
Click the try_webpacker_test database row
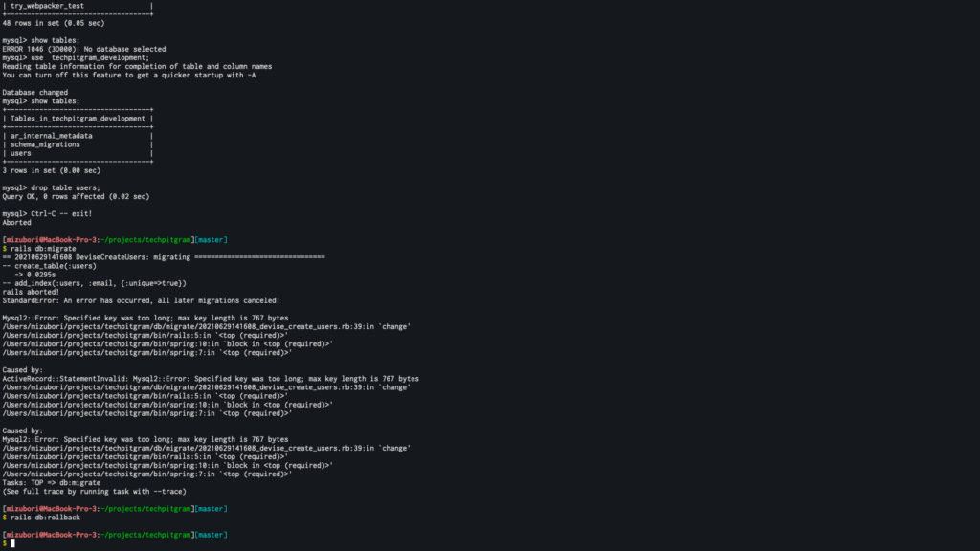tap(78, 6)
